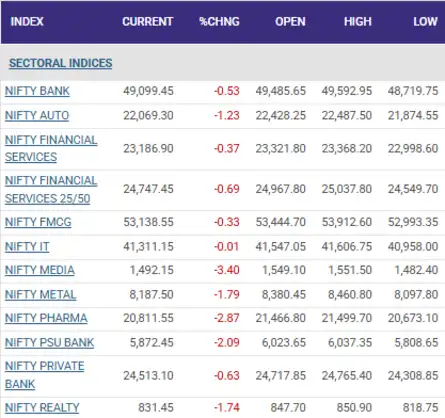Select NIFTY BANK current value 49,099.45
The image size is (445, 418).
pos(148,91)
